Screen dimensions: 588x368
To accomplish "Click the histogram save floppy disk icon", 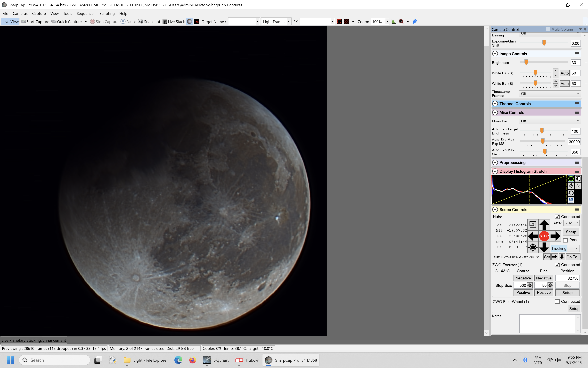I will (x=571, y=200).
